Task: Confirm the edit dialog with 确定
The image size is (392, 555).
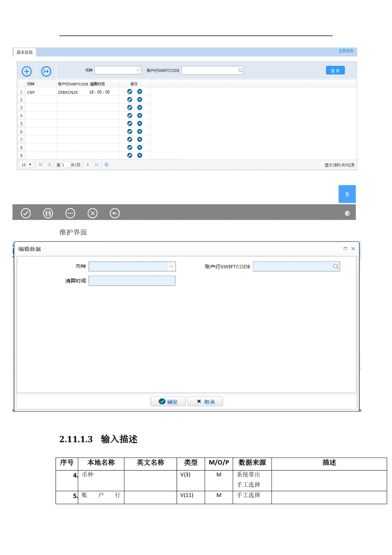Action: [168, 402]
